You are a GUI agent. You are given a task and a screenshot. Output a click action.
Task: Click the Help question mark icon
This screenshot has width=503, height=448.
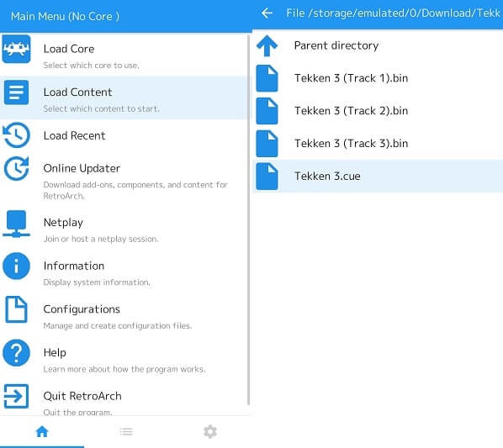coord(16,352)
